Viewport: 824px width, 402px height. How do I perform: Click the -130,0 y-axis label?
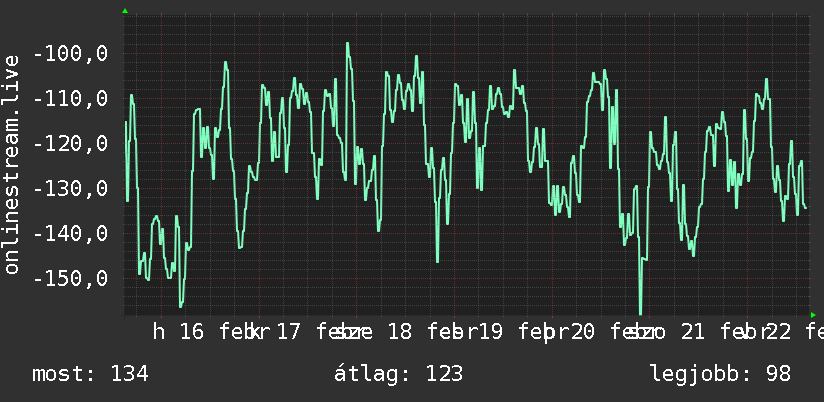tap(70, 188)
